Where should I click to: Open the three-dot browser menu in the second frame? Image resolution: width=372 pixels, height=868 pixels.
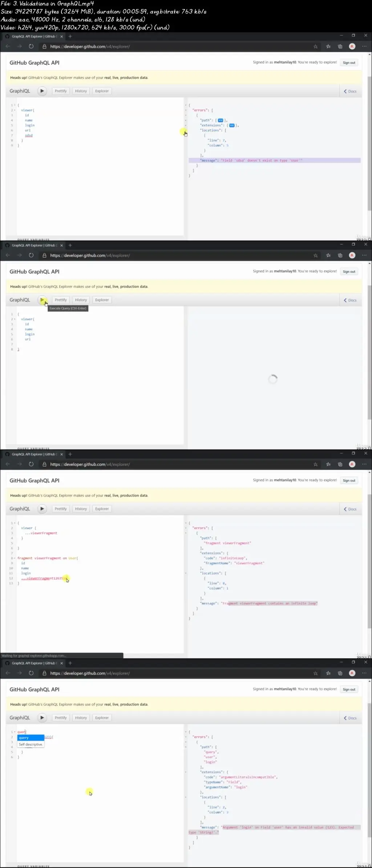(x=364, y=255)
